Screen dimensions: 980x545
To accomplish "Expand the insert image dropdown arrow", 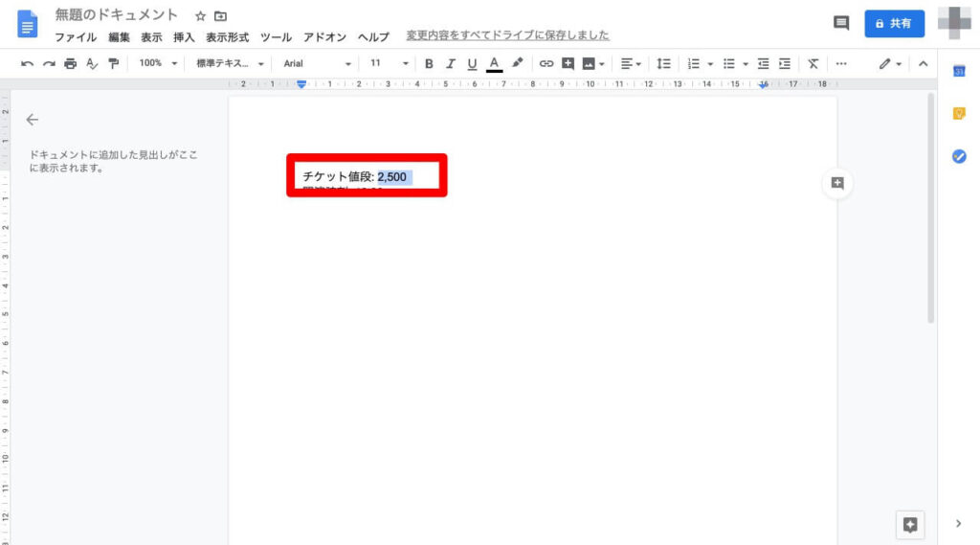I will pyautogui.click(x=602, y=64).
